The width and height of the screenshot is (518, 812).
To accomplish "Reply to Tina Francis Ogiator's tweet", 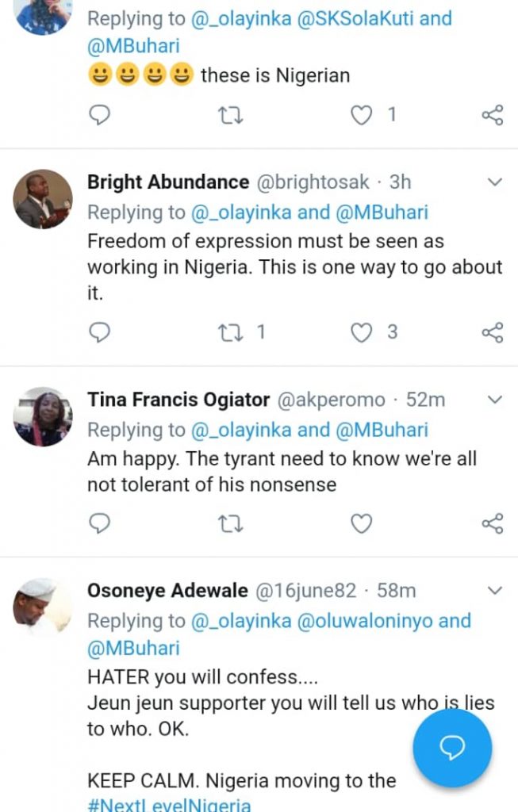I will click(98, 523).
